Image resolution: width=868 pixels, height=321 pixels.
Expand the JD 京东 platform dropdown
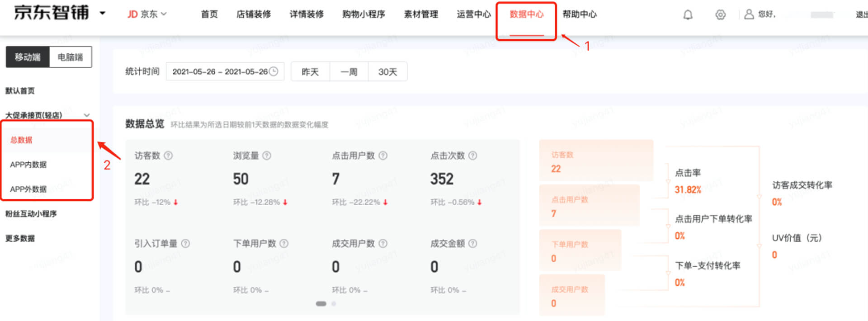click(x=147, y=14)
